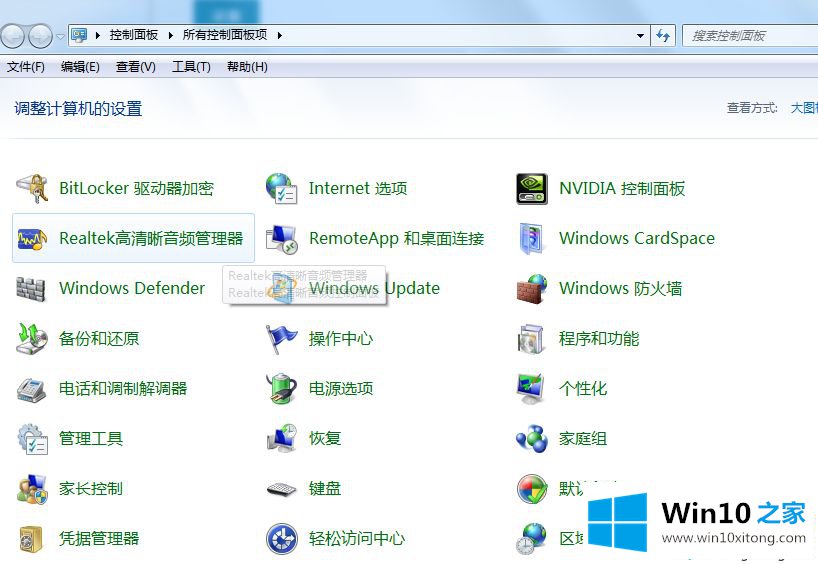The image size is (818, 564).
Task: Change view mode via 大图标 dropdown
Action: tap(804, 108)
